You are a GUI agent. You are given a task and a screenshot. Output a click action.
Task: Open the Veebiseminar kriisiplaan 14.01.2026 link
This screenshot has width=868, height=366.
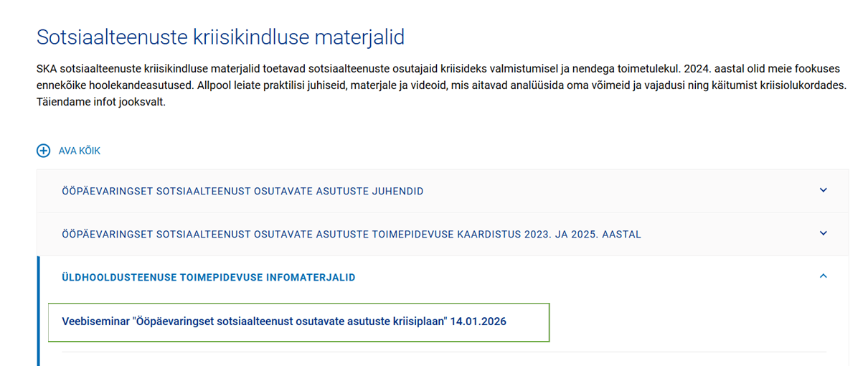(x=284, y=322)
